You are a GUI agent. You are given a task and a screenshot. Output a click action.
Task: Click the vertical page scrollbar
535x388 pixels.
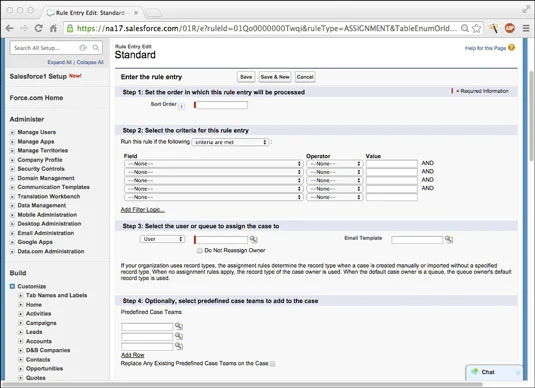pos(532,116)
